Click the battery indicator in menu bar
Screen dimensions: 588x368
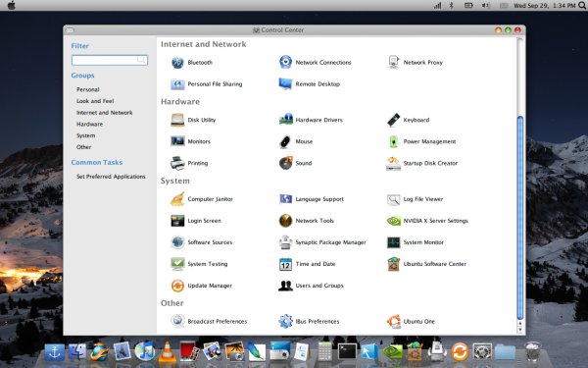pos(468,5)
